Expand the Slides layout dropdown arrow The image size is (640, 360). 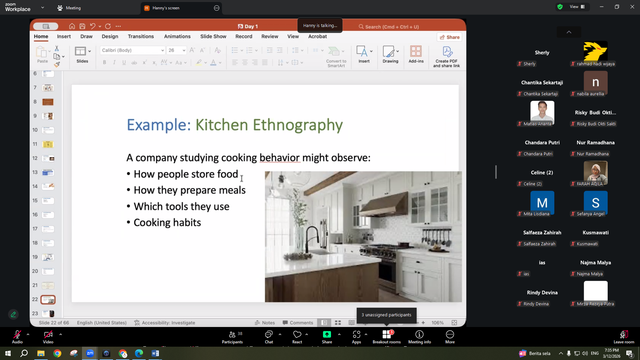(89, 51)
